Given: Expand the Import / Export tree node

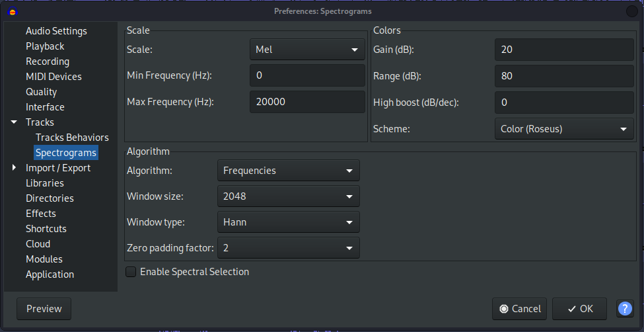Looking at the screenshot, I should 14,168.
